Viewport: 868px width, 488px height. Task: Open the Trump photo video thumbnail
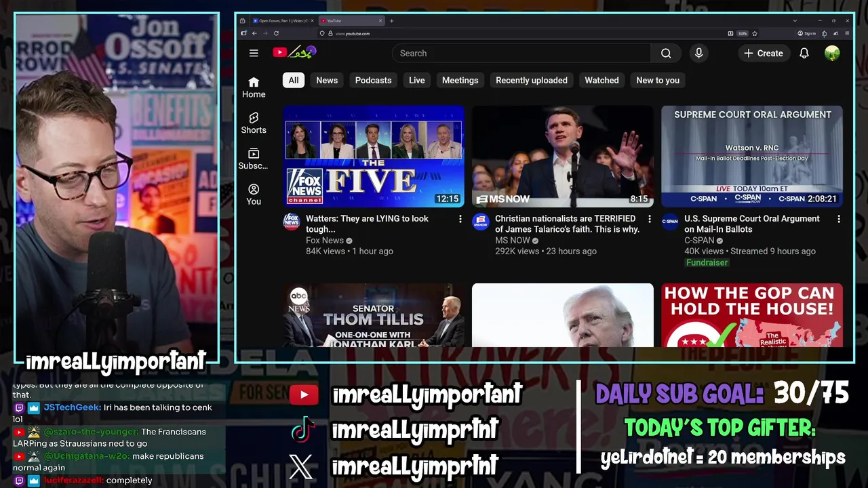pyautogui.click(x=563, y=315)
